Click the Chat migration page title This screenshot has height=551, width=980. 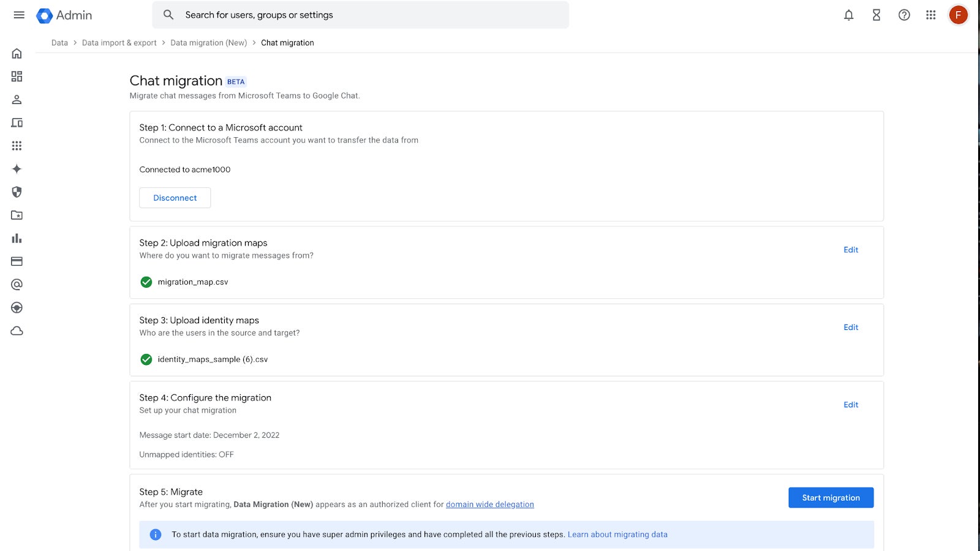pos(176,81)
